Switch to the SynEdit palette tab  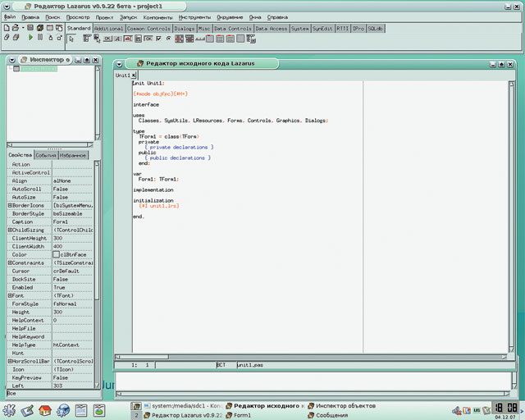click(322, 29)
